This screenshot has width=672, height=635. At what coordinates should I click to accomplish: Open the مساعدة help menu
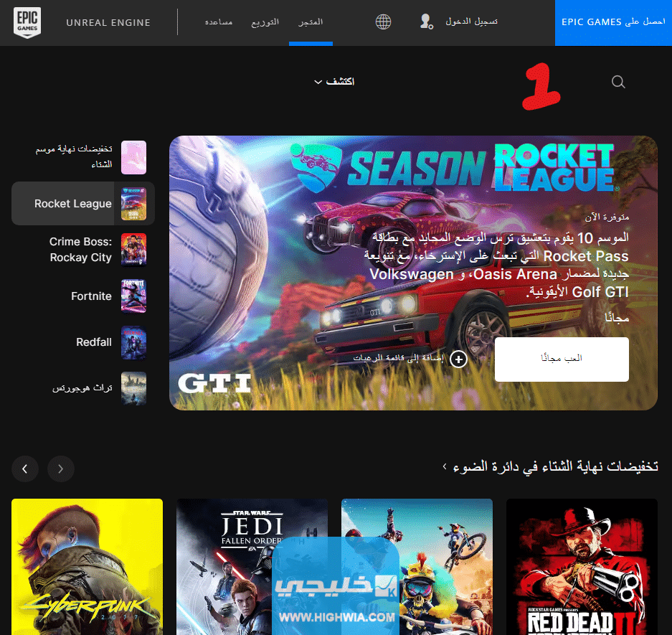(x=219, y=22)
